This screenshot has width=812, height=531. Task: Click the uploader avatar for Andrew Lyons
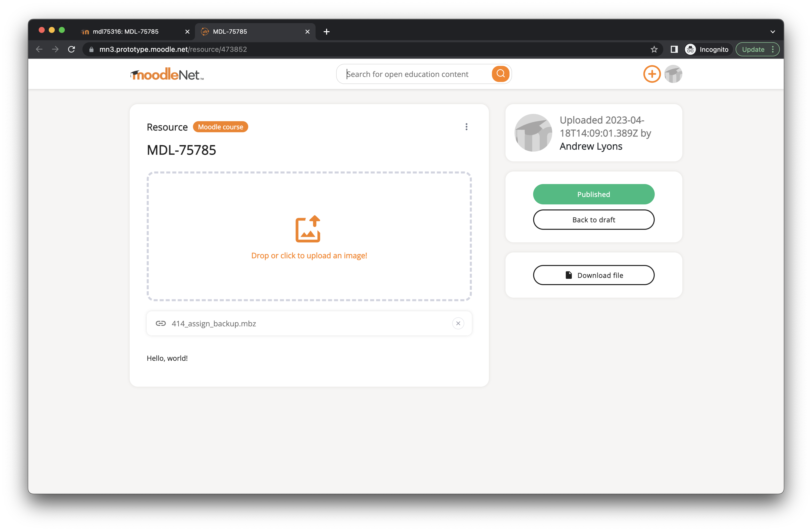[x=533, y=133]
